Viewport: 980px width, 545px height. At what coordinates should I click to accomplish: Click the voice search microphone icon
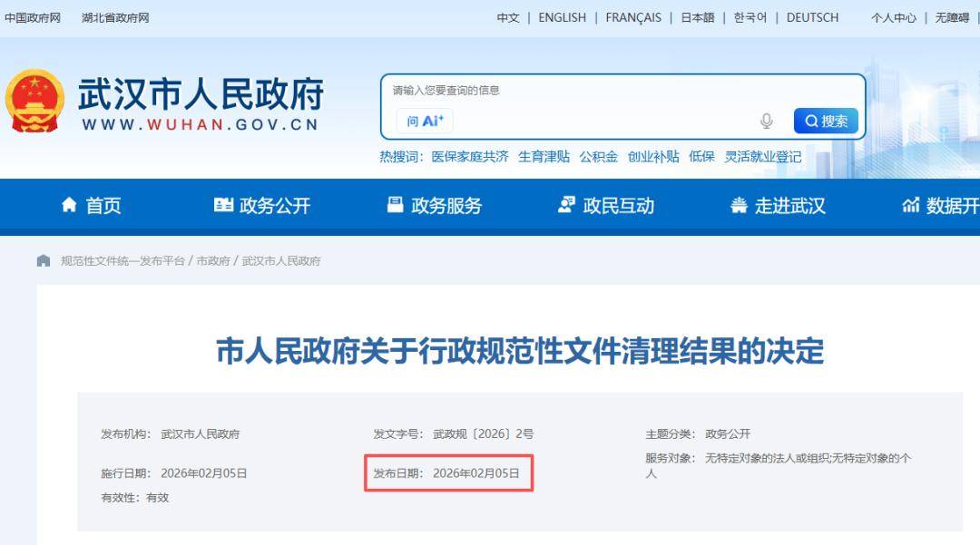coord(768,119)
